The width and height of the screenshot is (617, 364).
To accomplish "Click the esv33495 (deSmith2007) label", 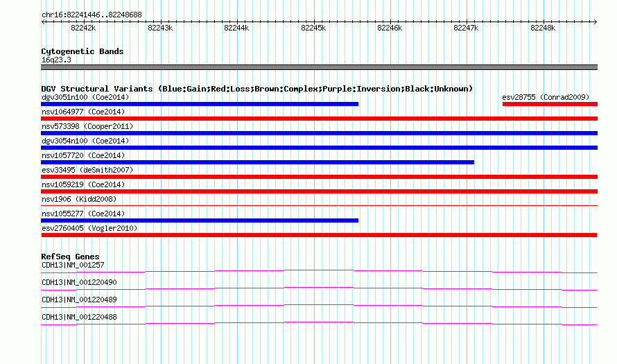I will click(87, 170).
